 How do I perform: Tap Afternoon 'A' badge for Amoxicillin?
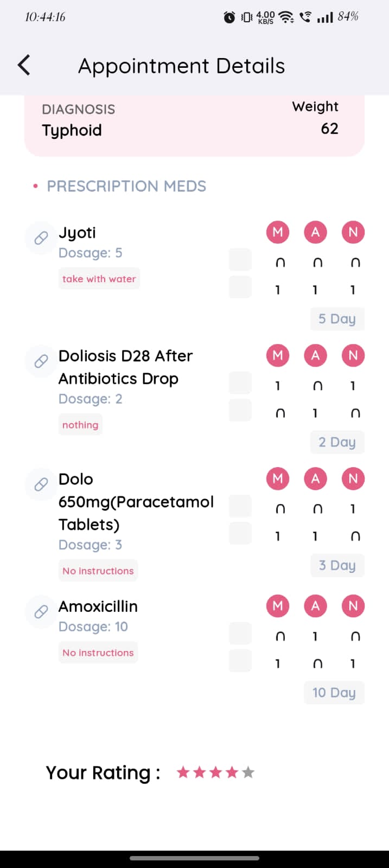pyautogui.click(x=315, y=606)
